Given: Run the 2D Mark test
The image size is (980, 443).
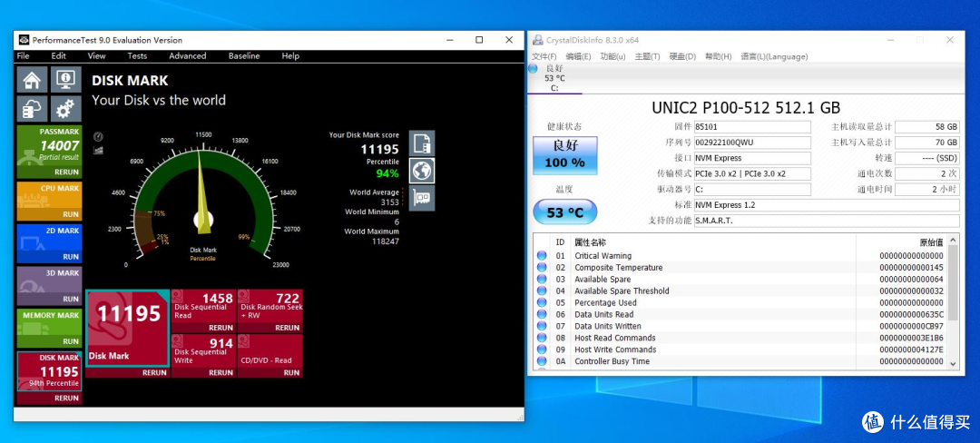Looking at the screenshot, I should click(71, 257).
